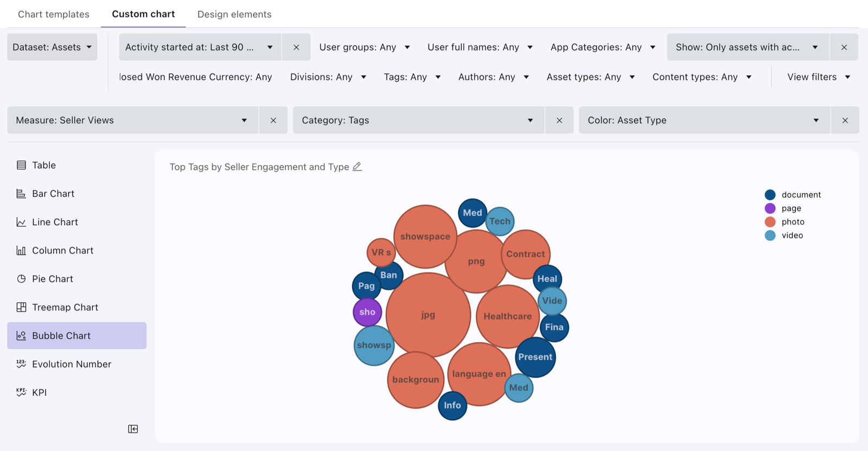The width and height of the screenshot is (868, 451).
Task: Open the User groups filter dropdown
Action: (365, 47)
